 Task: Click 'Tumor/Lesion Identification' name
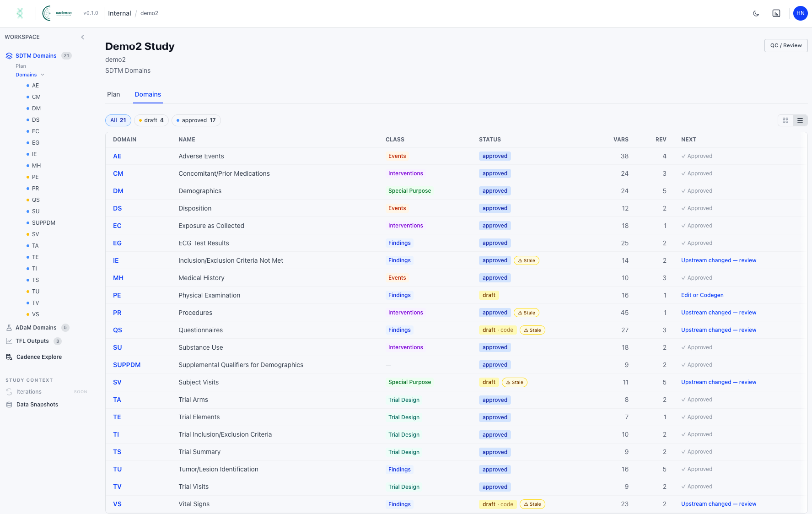(x=218, y=469)
